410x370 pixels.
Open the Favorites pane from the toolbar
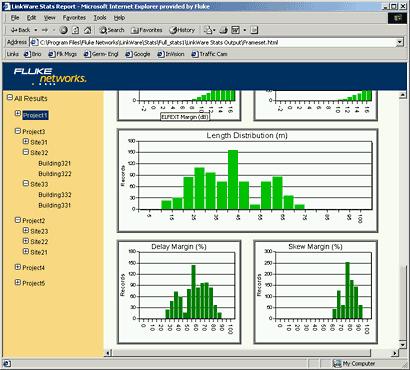point(147,30)
